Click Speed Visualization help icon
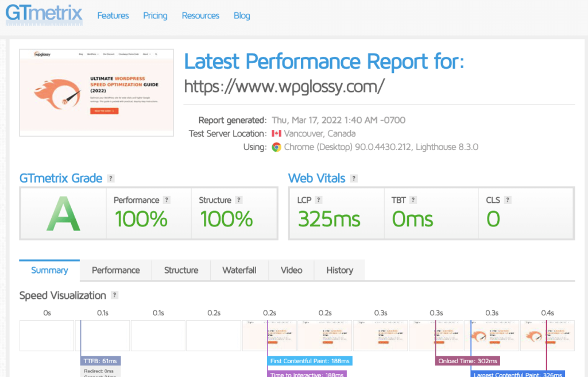 pos(114,295)
